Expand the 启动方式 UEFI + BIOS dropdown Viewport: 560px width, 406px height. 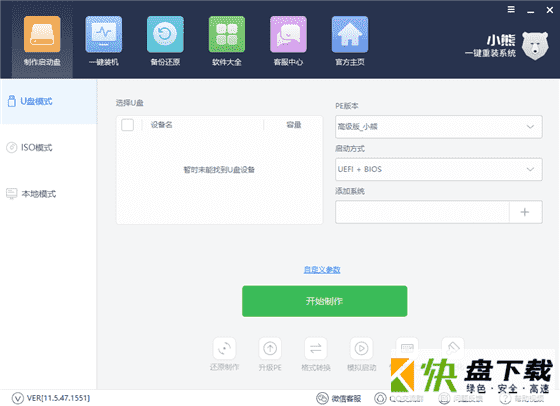coord(439,169)
